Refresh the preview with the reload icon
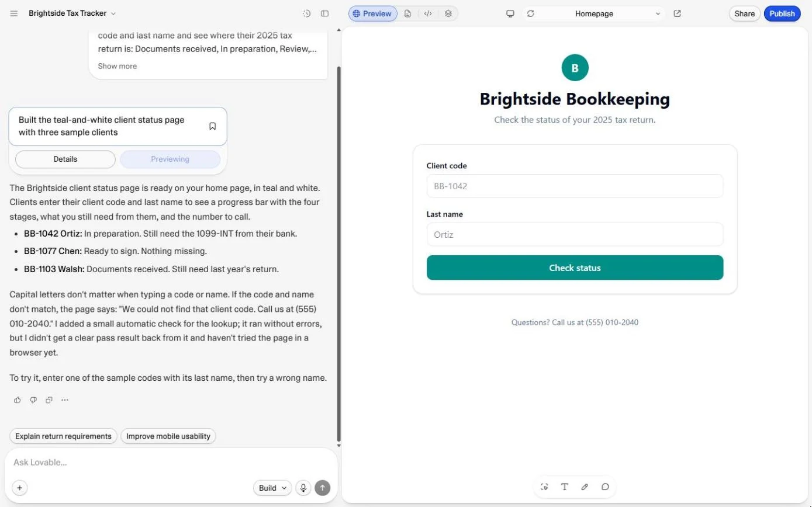 coord(530,13)
